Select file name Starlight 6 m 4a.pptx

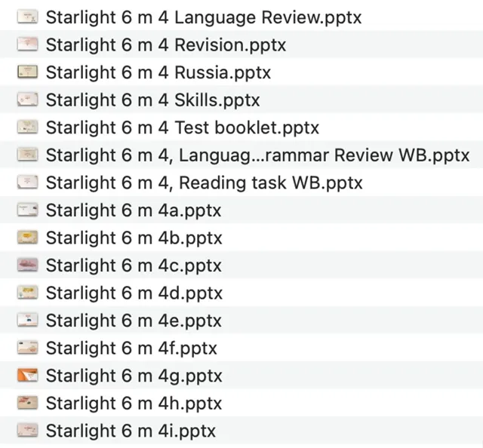coord(134,211)
